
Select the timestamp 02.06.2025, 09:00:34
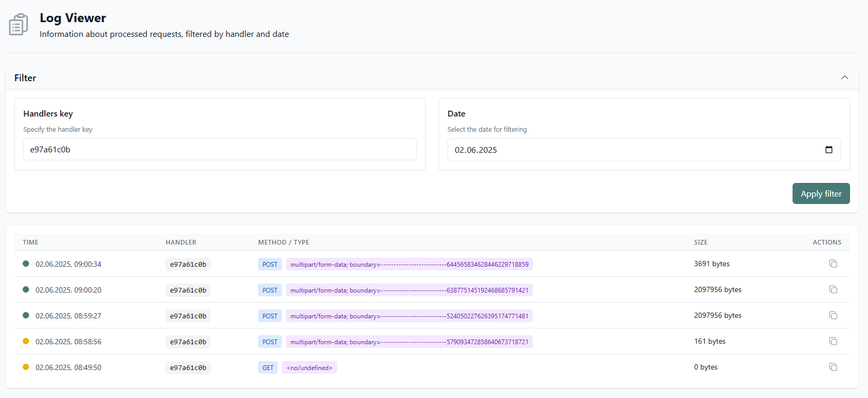[x=69, y=264]
